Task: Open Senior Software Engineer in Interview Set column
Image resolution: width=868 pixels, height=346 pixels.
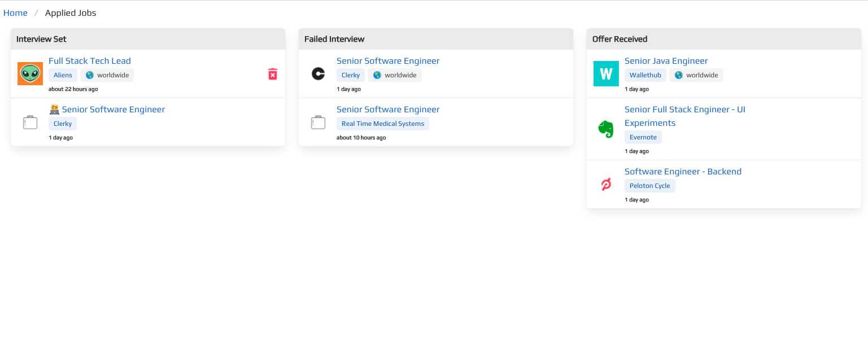Action: click(113, 110)
